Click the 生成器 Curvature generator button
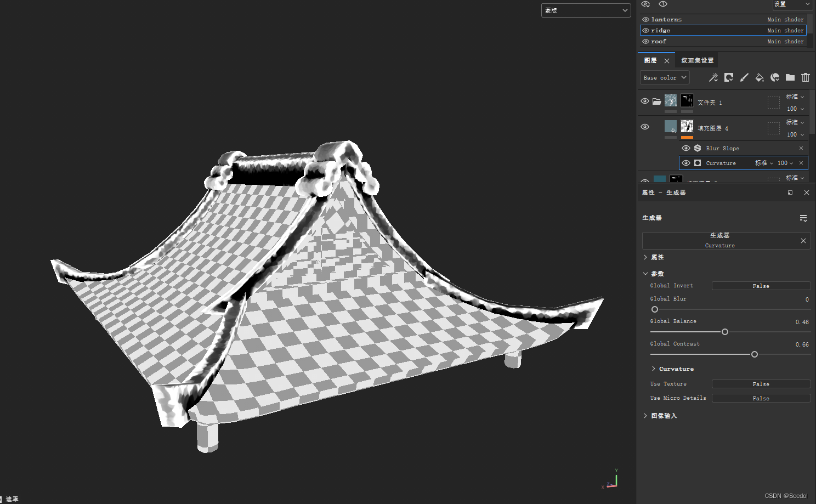 coord(719,240)
